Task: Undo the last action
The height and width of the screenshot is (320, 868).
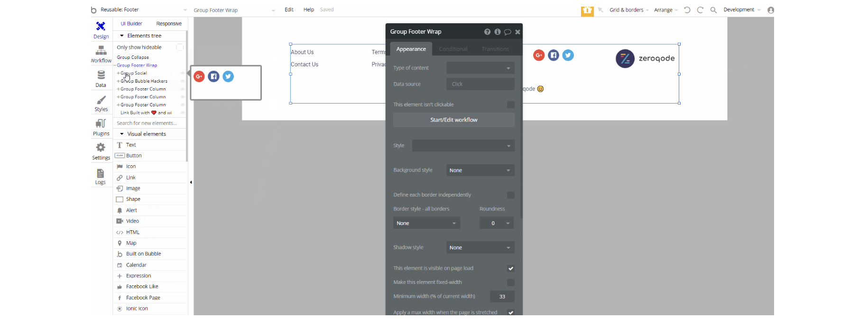Action: pyautogui.click(x=687, y=10)
